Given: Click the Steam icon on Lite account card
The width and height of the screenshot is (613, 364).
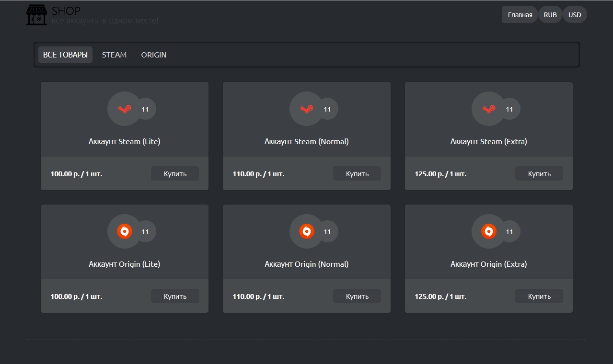Looking at the screenshot, I should pos(124,109).
